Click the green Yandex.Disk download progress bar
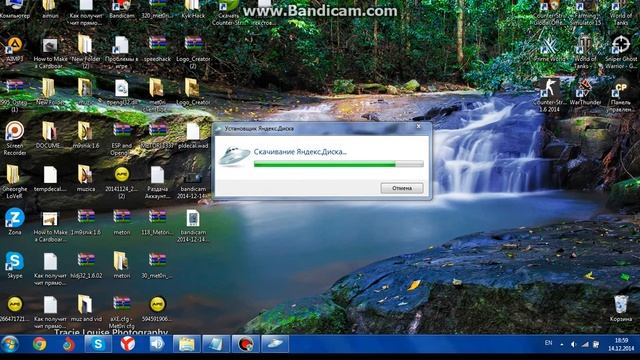This screenshot has width=640, height=360. [338, 164]
